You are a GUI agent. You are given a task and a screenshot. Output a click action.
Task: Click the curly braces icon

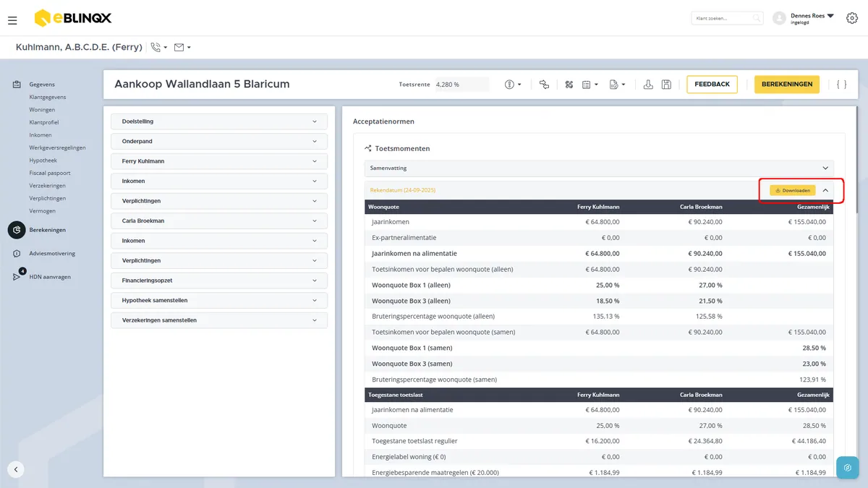(841, 85)
